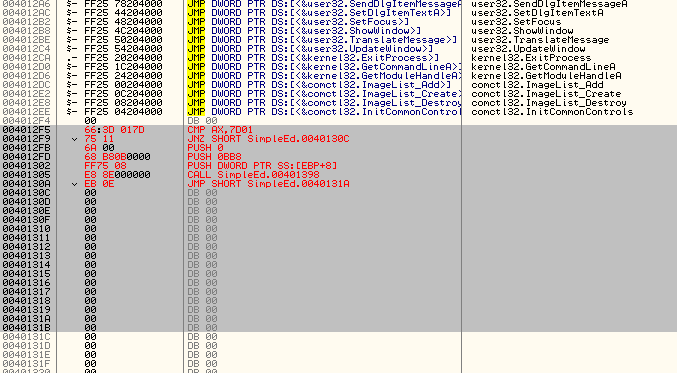This screenshot has width=677, height=373.
Task: Click the user32.SetDlgItemTextA comment
Action: (x=537, y=13)
